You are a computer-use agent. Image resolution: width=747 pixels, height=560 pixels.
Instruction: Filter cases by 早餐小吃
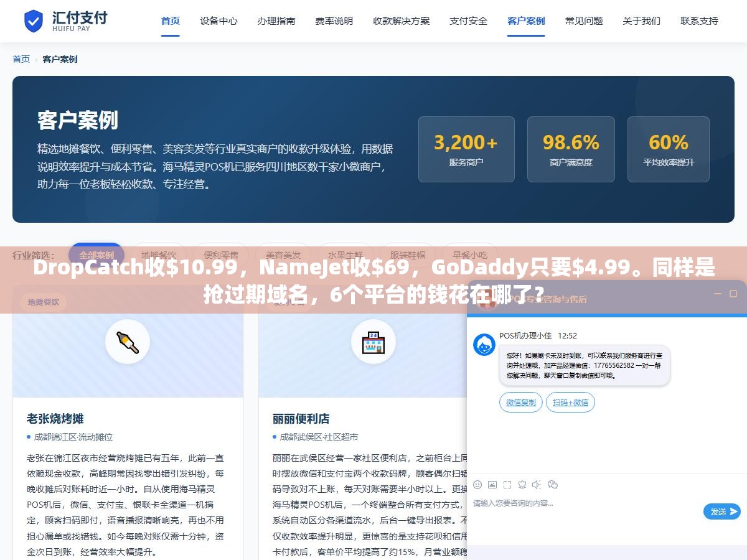tap(470, 255)
